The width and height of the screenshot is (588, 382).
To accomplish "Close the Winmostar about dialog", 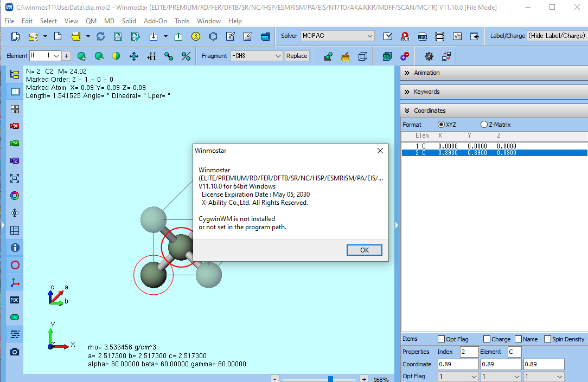I will [380, 151].
